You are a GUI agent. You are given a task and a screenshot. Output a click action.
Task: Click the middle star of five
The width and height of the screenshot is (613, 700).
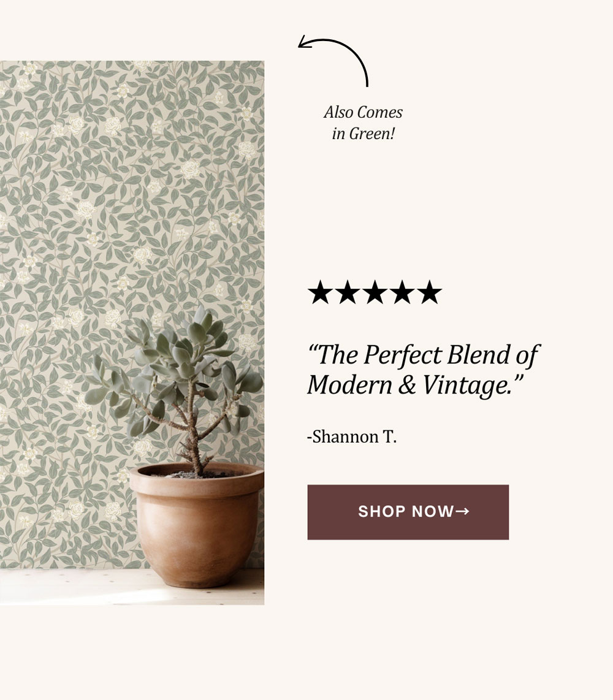tap(375, 292)
